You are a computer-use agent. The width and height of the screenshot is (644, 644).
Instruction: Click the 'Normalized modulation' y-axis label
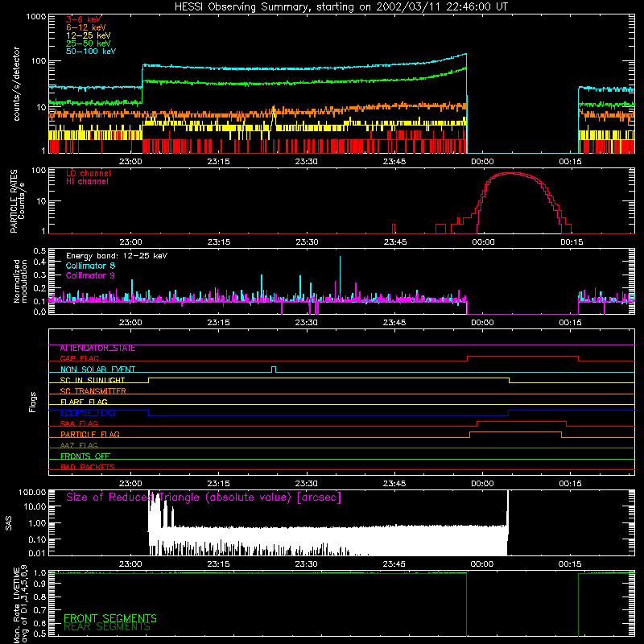(20, 281)
